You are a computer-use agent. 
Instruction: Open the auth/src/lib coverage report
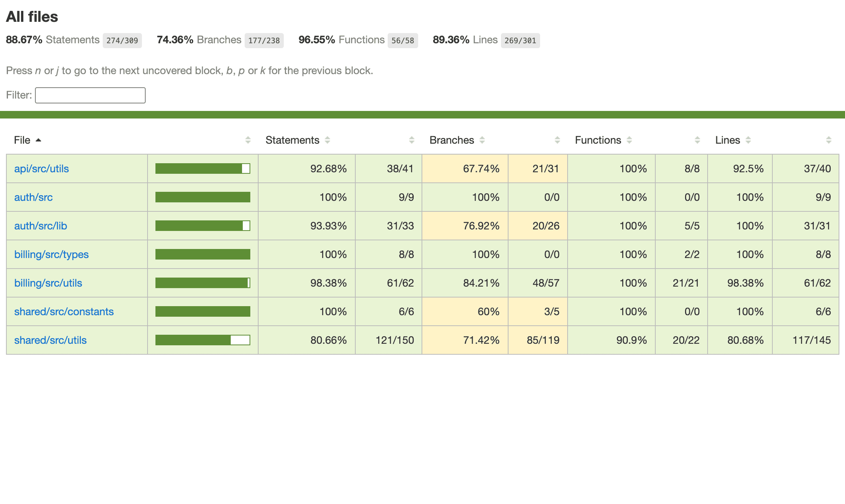(41, 225)
